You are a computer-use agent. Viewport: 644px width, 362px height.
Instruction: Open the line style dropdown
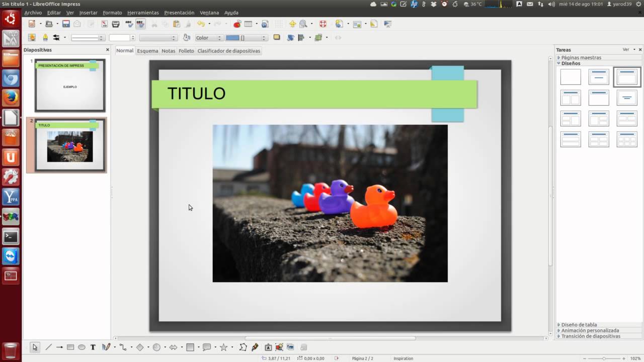(x=88, y=38)
